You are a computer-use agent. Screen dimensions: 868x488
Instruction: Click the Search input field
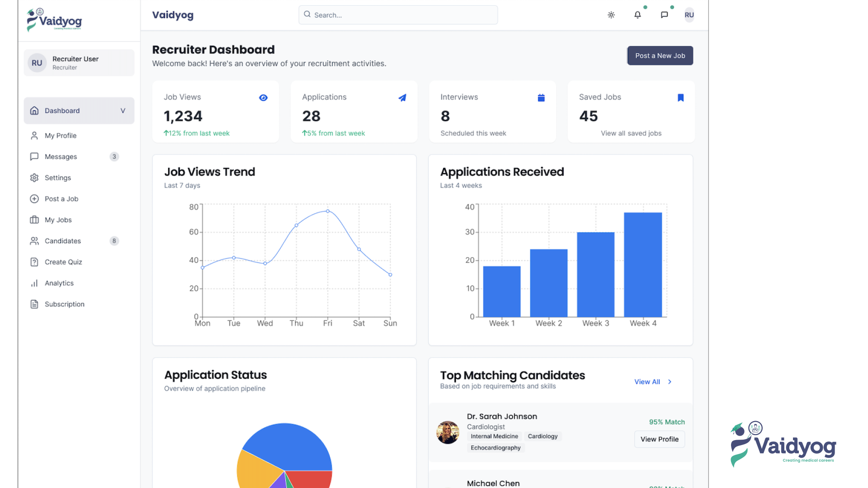coord(398,15)
